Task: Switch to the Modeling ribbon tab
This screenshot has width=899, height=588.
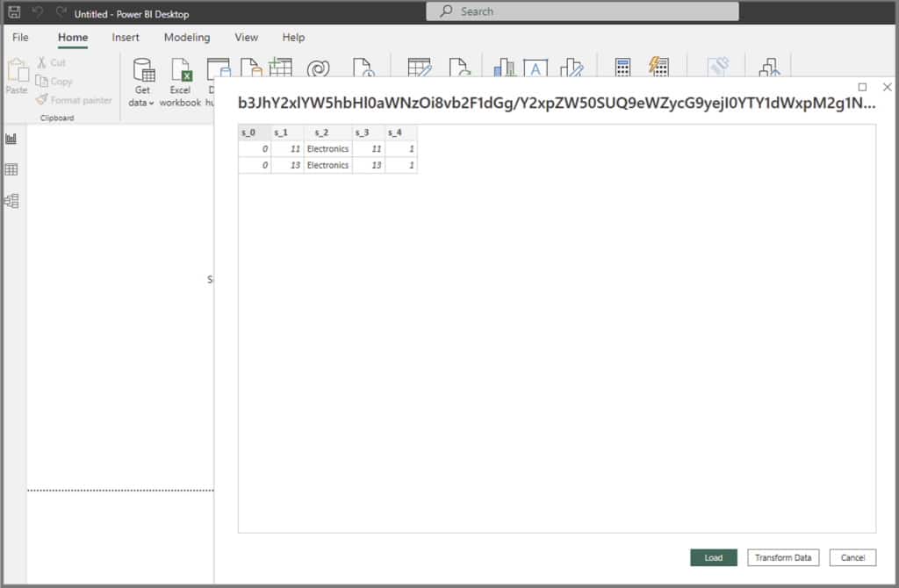Action: (186, 38)
